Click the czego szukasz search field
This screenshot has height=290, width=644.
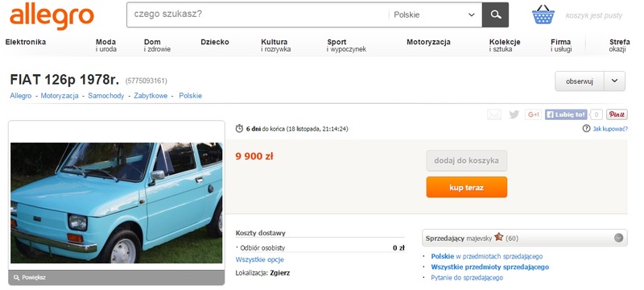pos(258,14)
